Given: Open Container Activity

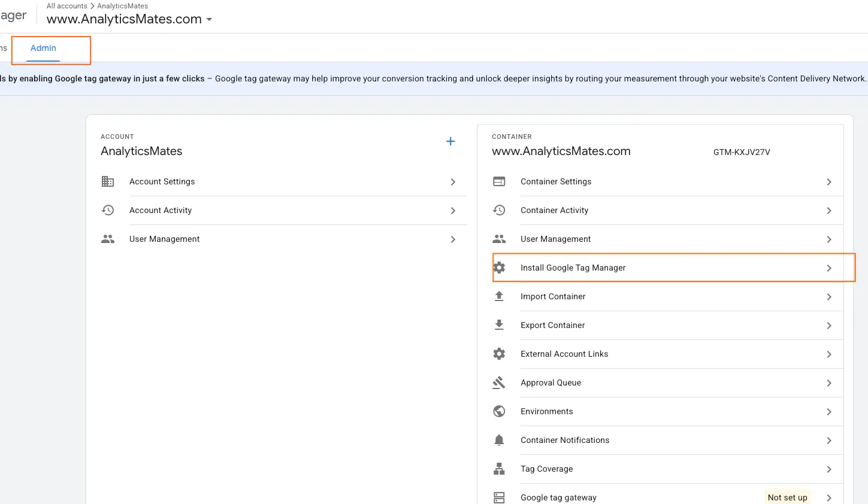Looking at the screenshot, I should point(667,210).
